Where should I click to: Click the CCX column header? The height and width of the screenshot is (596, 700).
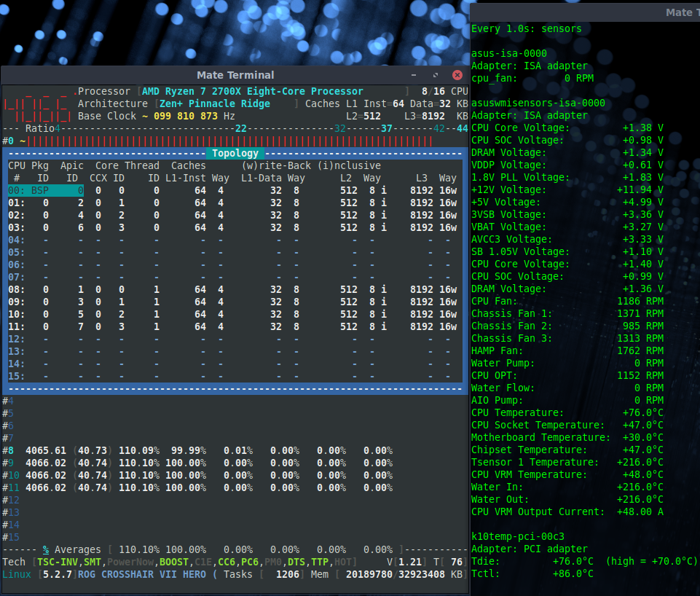98,178
